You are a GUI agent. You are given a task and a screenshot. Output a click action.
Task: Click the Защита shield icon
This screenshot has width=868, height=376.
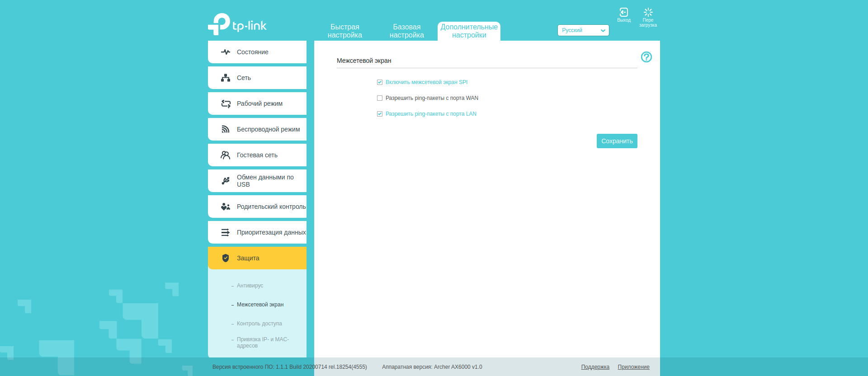coord(226,258)
